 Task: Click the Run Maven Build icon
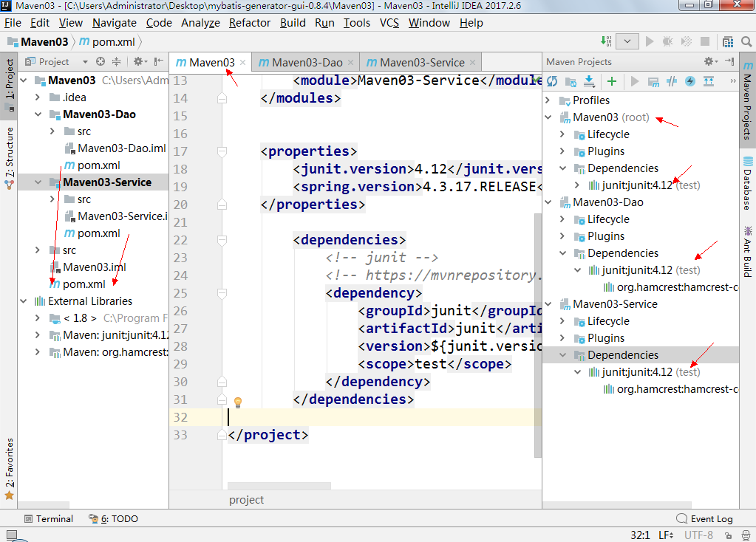(635, 81)
